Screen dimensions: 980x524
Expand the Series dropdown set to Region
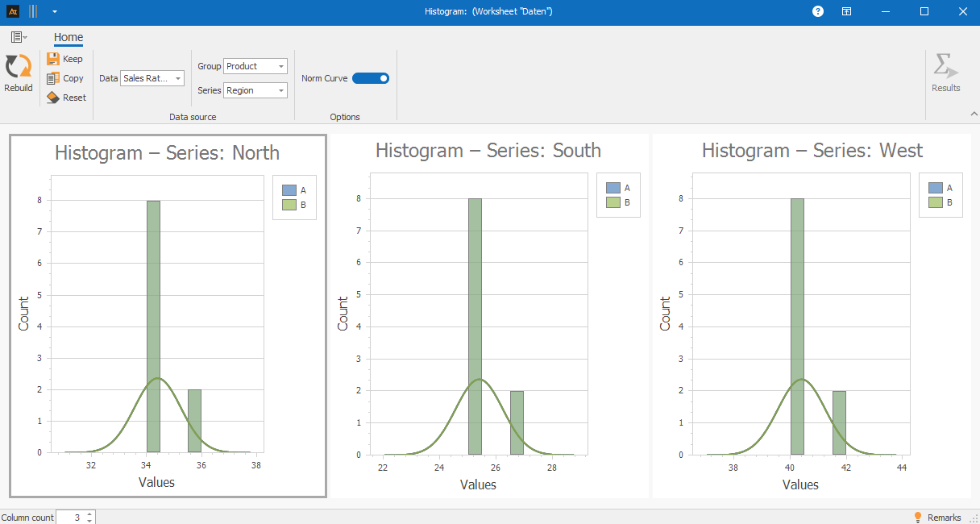[255, 90]
